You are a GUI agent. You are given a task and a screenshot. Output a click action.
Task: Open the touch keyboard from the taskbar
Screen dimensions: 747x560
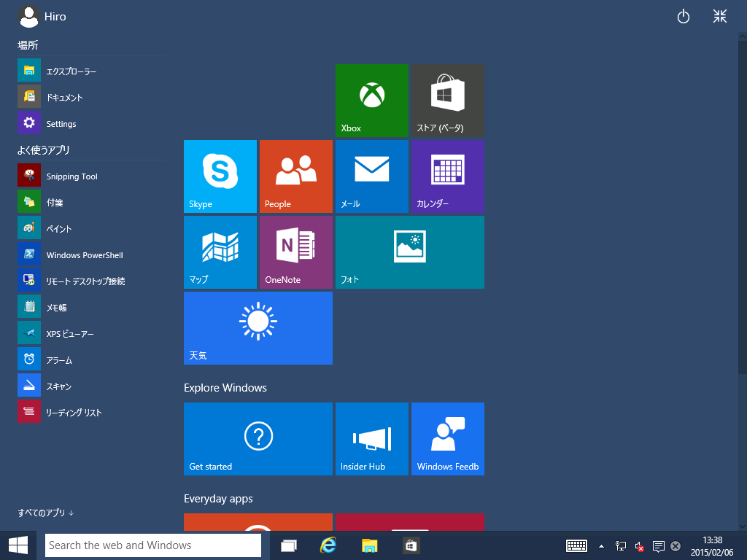[576, 545]
